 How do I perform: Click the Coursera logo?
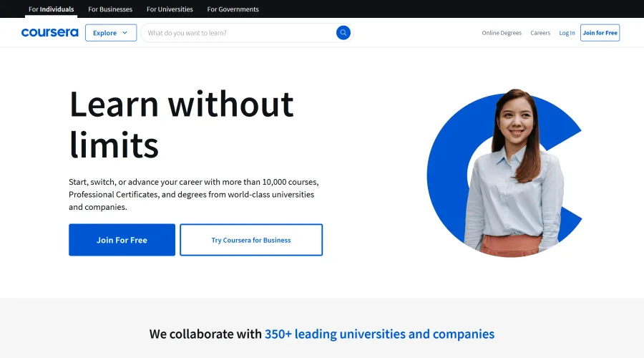[x=49, y=32]
